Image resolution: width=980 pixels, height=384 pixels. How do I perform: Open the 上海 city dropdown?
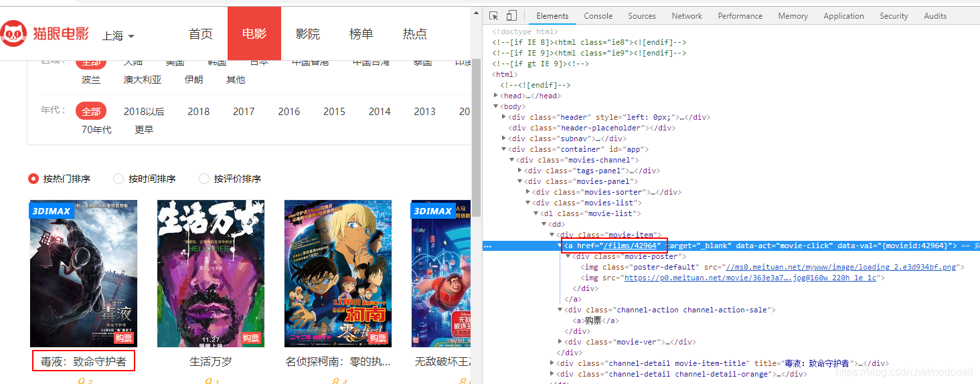pyautogui.click(x=118, y=35)
